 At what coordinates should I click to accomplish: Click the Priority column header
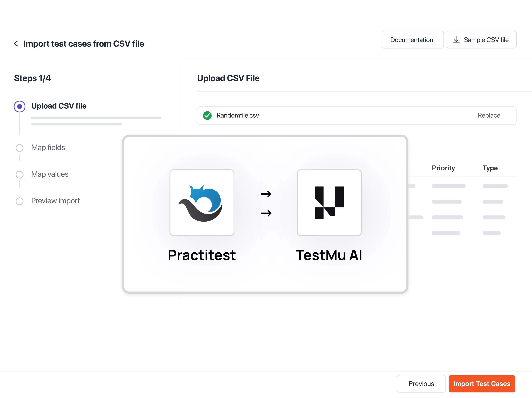443,168
